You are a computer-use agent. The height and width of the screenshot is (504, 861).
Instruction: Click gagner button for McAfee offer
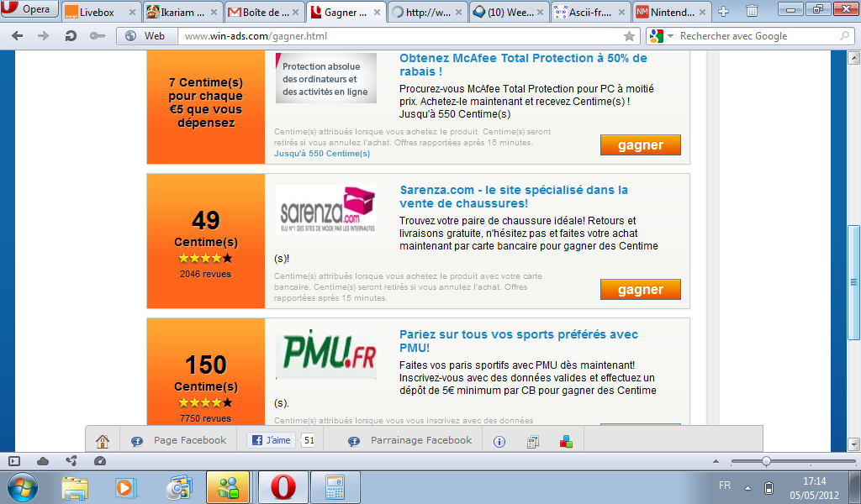tap(640, 144)
